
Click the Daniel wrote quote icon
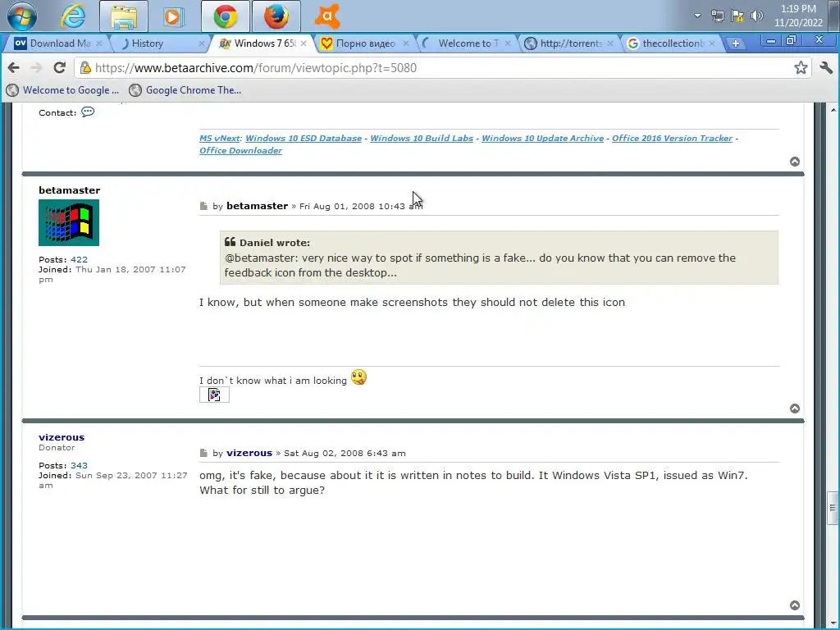(x=231, y=242)
